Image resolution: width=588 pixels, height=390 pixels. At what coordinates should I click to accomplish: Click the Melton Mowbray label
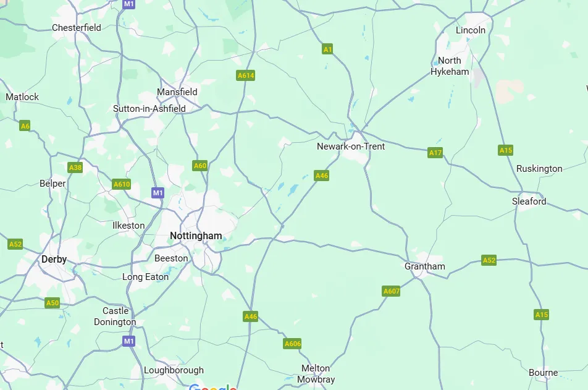pyautogui.click(x=316, y=374)
